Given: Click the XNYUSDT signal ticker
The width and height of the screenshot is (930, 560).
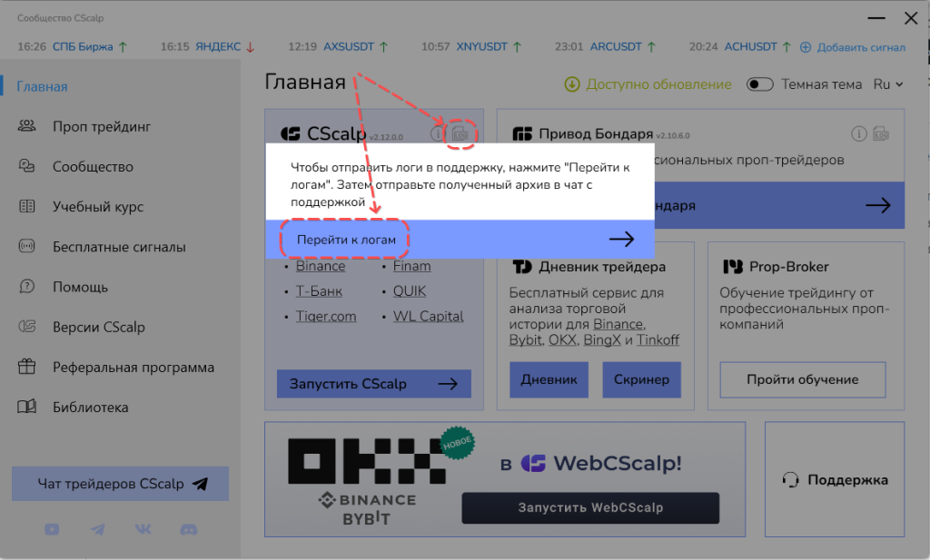Looking at the screenshot, I should [471, 47].
